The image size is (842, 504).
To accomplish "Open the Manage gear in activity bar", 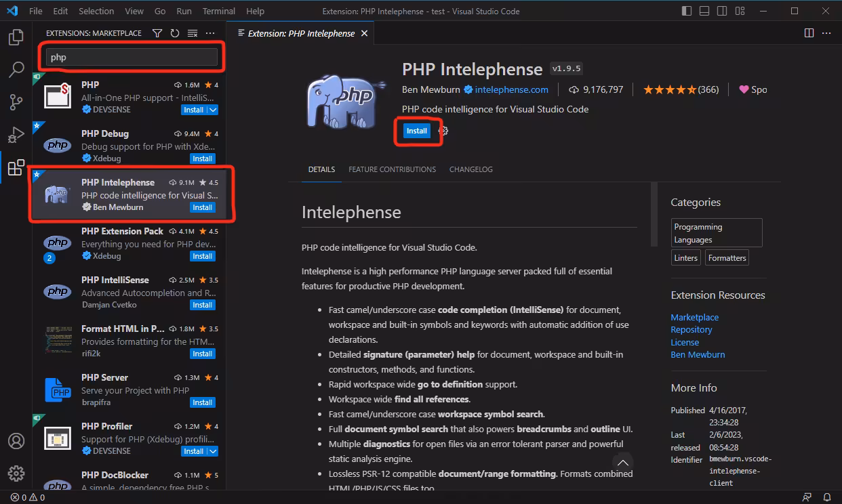I will click(16, 473).
